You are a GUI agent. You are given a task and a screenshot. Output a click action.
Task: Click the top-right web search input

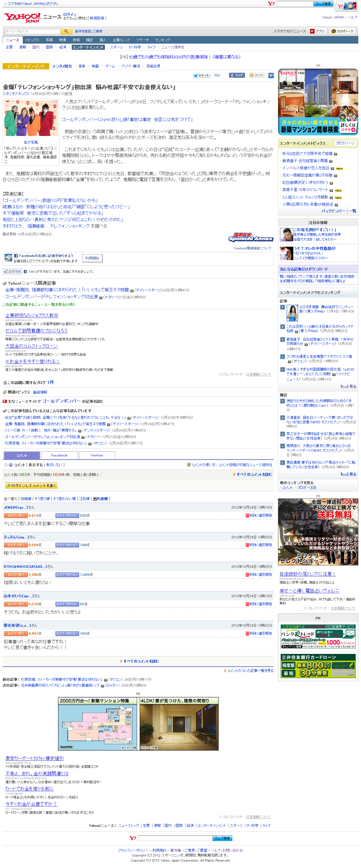(295, 4)
